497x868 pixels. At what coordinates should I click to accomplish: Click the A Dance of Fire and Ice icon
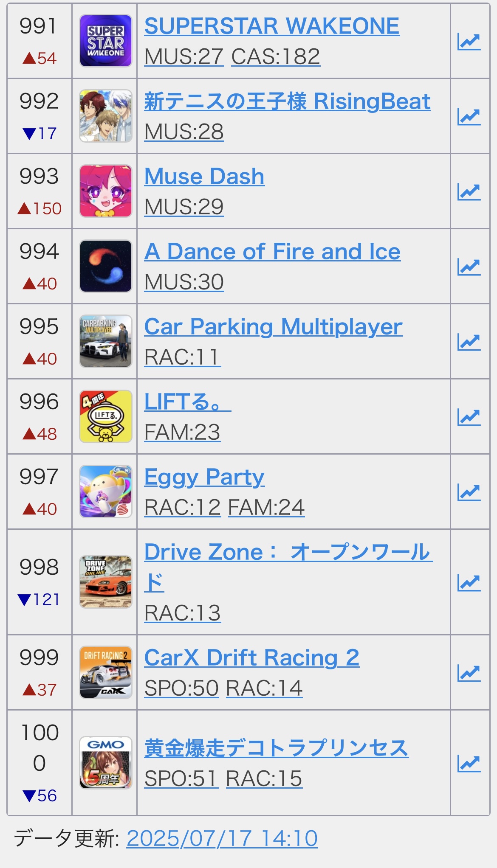tap(106, 266)
